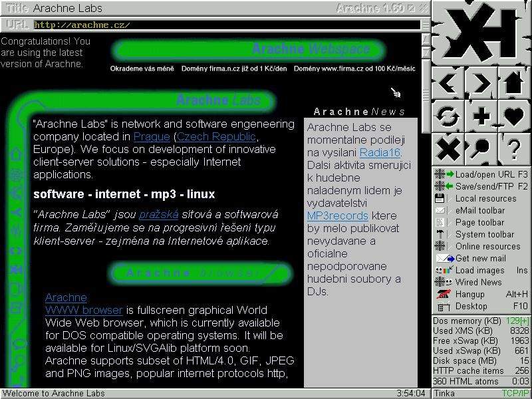Follow the pražská link
This screenshot has width=532, height=399.
point(159,214)
